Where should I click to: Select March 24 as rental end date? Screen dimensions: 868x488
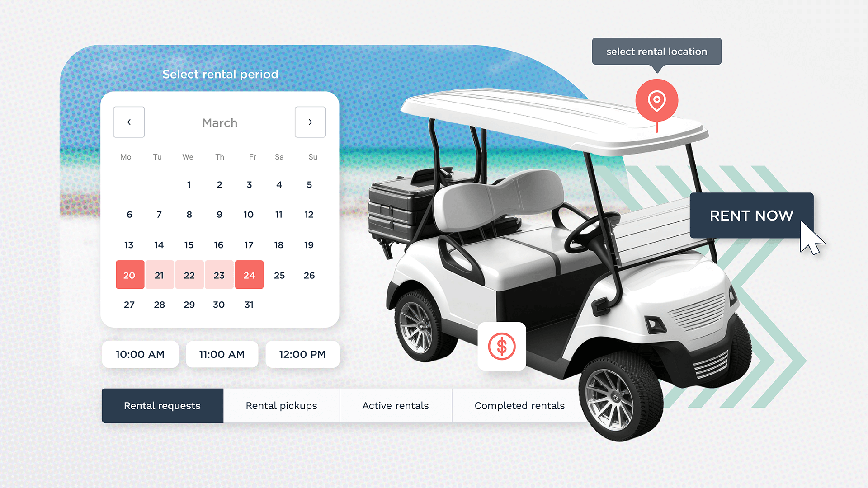tap(249, 275)
